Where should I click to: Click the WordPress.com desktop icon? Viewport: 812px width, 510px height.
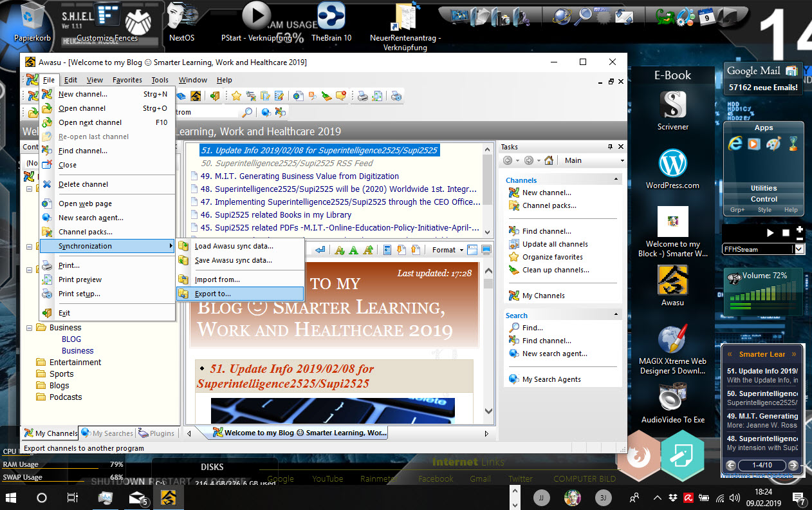[672, 164]
